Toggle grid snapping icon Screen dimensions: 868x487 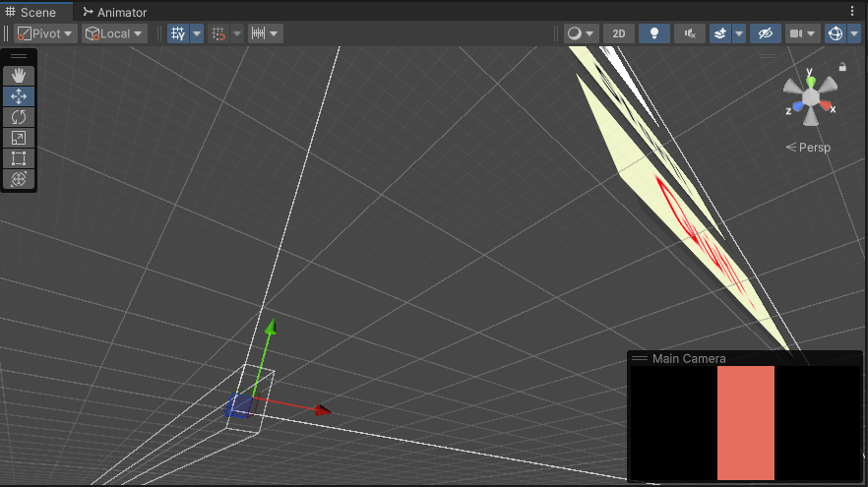(x=219, y=33)
